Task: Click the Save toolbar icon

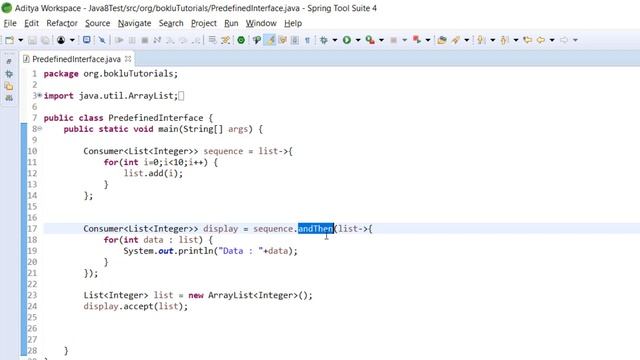Action: 32,40
